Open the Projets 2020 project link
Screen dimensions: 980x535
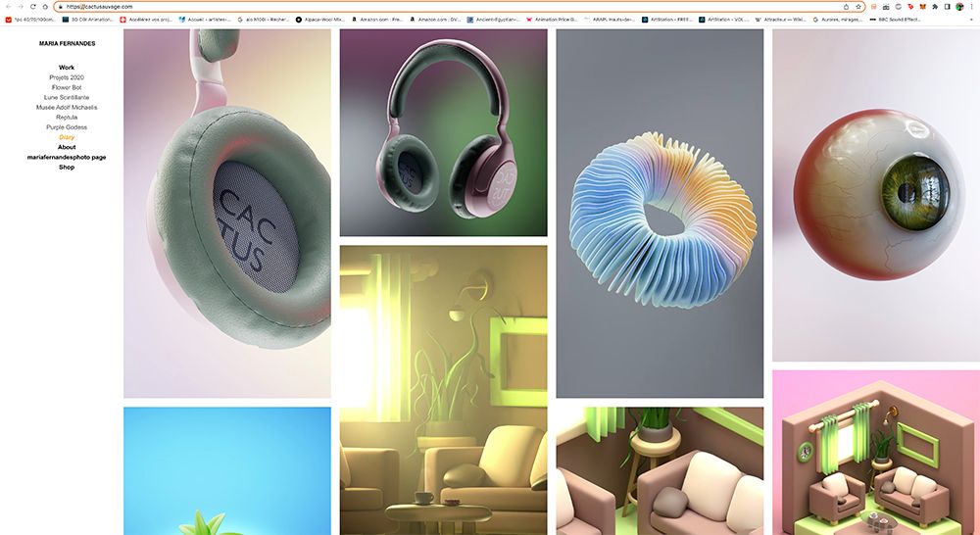coord(67,77)
